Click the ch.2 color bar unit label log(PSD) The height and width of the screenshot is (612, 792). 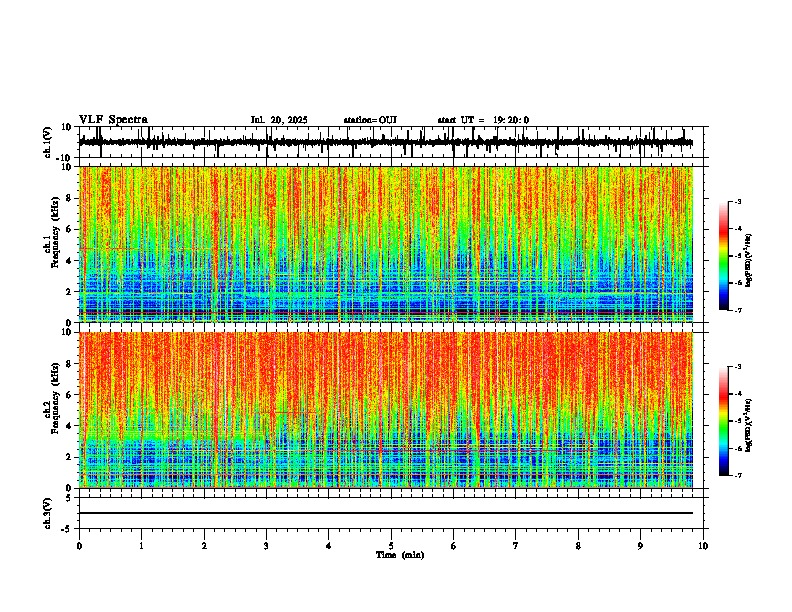[x=749, y=426]
